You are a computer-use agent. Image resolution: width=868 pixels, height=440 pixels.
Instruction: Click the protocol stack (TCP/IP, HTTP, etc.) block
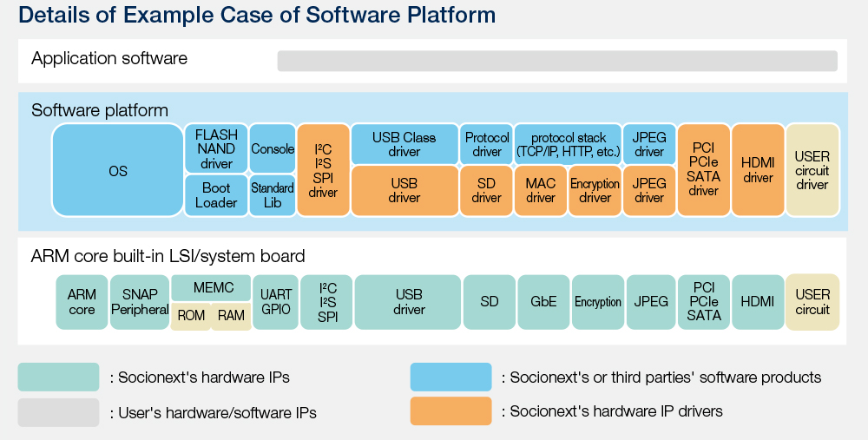coord(568,144)
